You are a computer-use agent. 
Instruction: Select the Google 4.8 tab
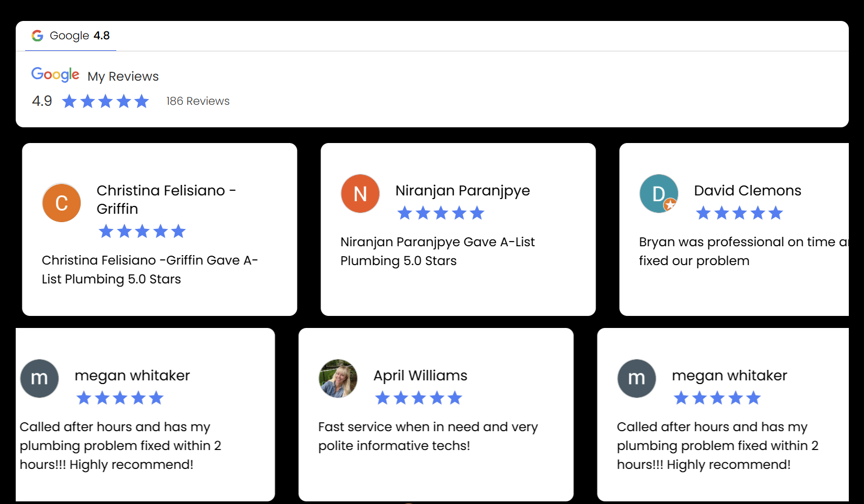[70, 36]
